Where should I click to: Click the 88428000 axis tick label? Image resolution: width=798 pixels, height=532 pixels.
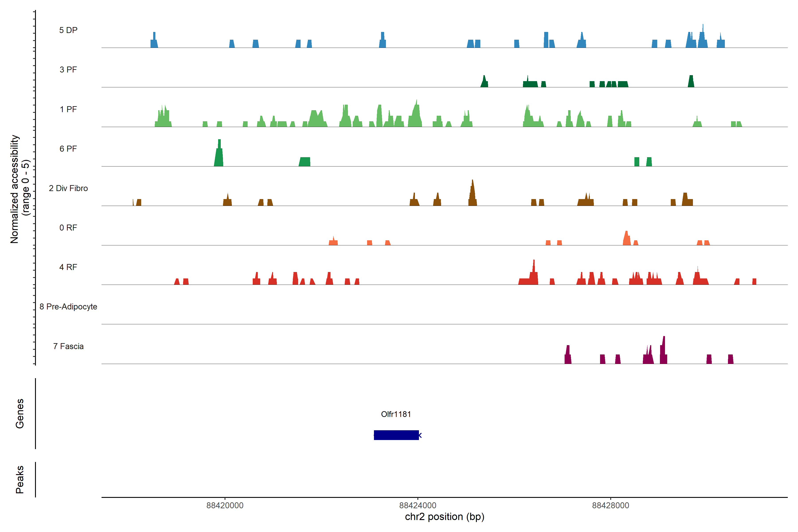(x=610, y=506)
